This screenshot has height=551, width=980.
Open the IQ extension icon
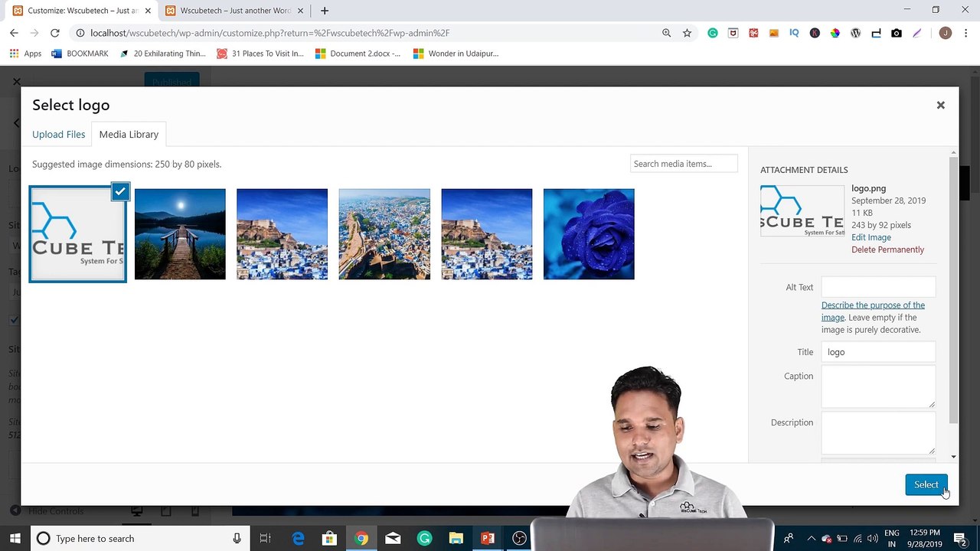point(794,33)
